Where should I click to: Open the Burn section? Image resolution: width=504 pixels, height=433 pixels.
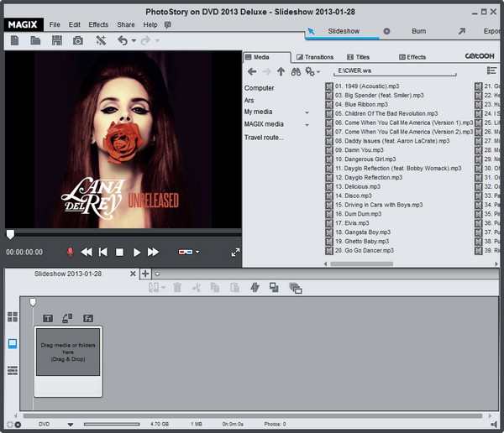[418, 31]
